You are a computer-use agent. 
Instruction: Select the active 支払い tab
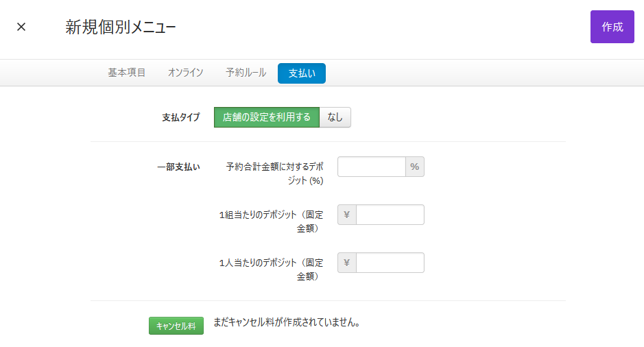[301, 73]
